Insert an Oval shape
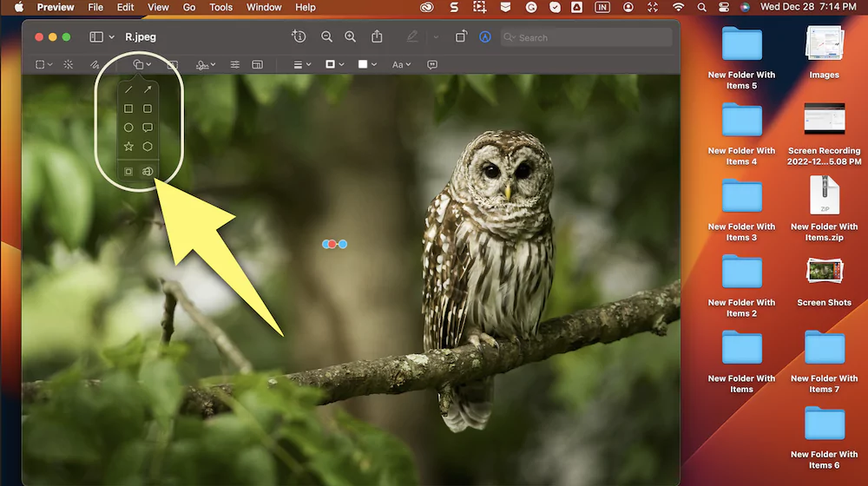This screenshot has width=868, height=486. click(128, 128)
